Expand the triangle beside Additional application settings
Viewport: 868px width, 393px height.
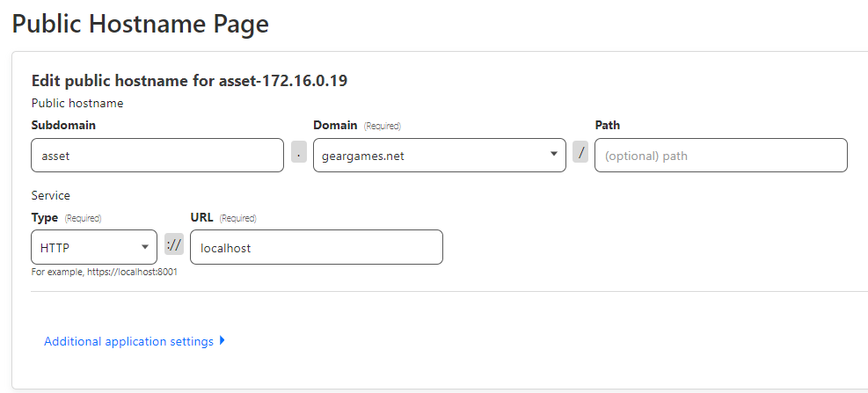pos(222,340)
